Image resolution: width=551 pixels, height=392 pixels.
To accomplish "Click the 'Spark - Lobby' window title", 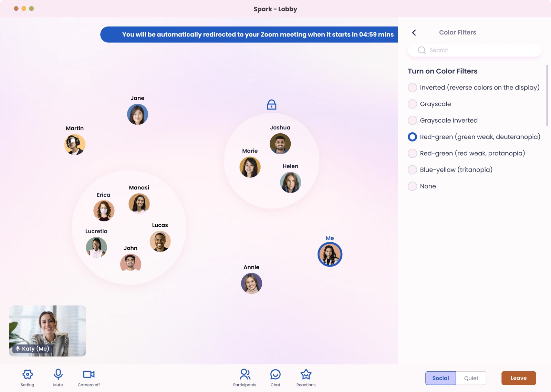I will (x=275, y=9).
